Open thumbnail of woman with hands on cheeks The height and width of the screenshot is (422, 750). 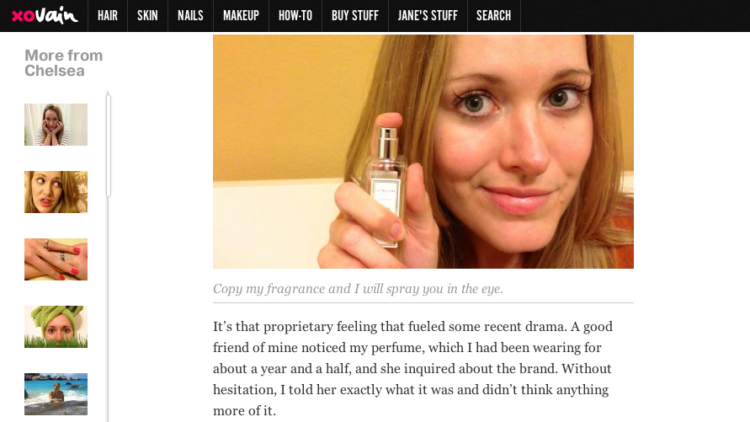point(56,124)
